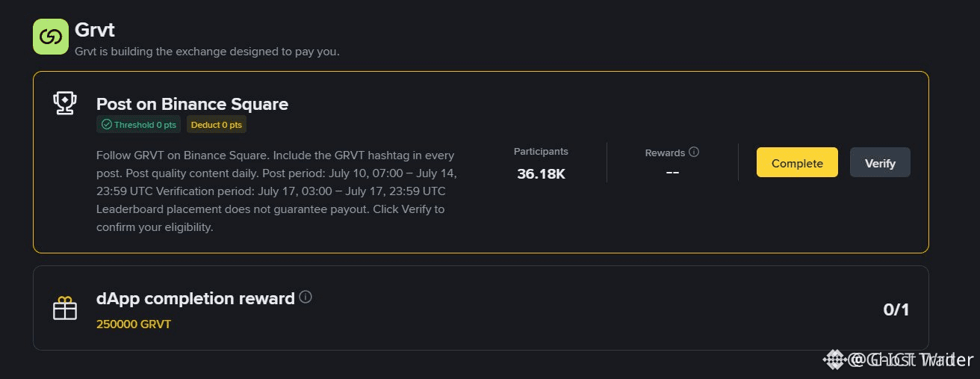Click the info icon beside dApp completion reward
The height and width of the screenshot is (379, 980).
(306, 297)
